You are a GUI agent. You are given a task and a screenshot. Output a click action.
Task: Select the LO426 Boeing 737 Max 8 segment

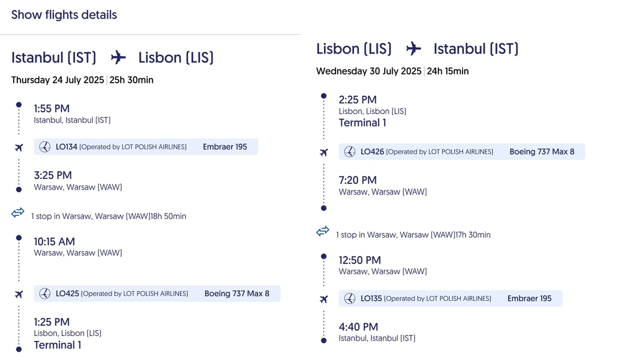click(462, 152)
